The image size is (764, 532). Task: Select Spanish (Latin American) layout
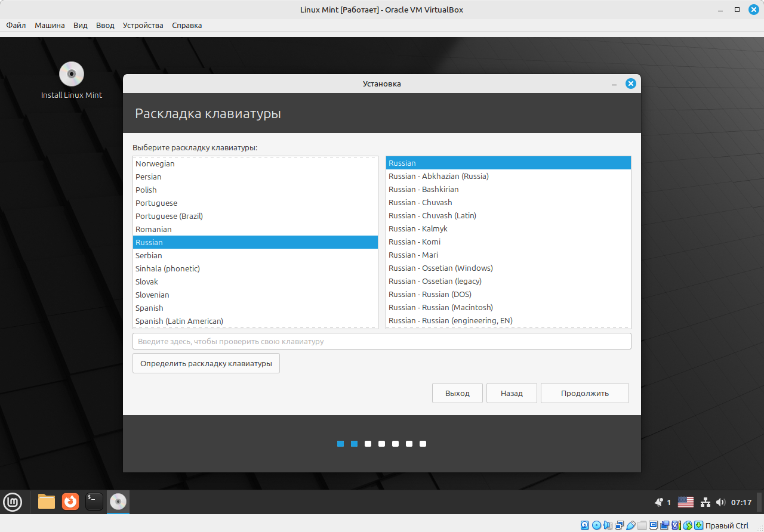pyautogui.click(x=255, y=321)
